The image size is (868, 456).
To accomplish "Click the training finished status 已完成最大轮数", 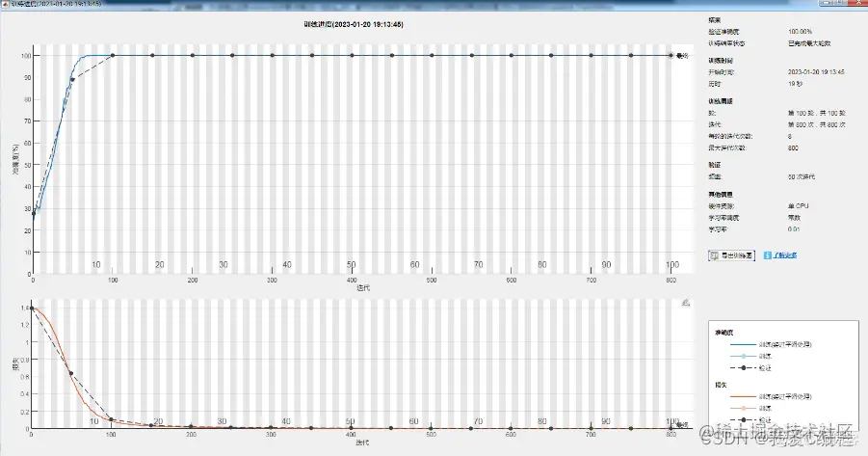I will (809, 43).
